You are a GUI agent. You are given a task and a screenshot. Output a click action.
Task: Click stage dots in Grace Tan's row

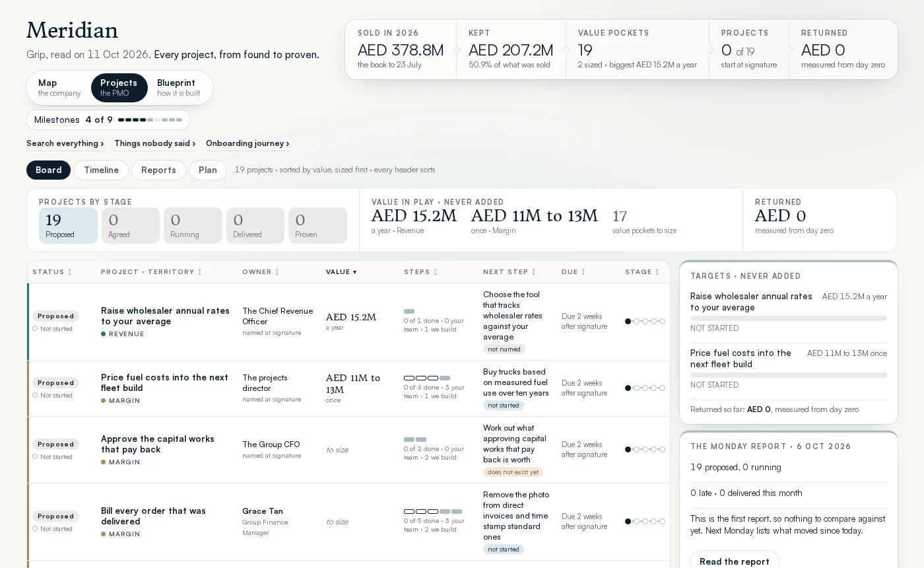pos(645,522)
